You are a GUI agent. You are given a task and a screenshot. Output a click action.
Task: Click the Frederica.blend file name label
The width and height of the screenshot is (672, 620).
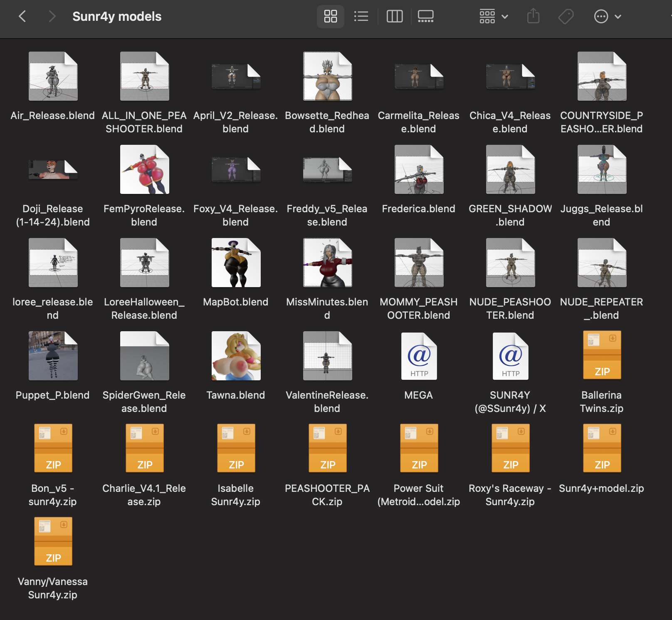419,208
